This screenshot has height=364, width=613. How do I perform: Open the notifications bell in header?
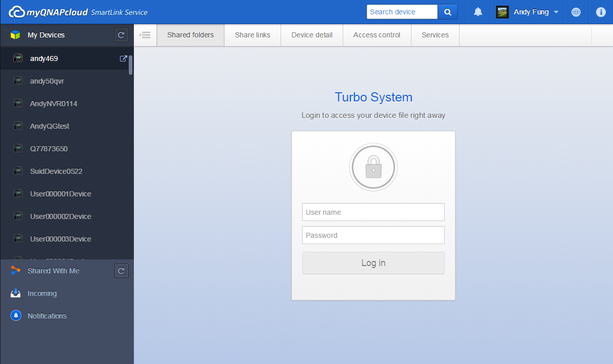tap(478, 12)
